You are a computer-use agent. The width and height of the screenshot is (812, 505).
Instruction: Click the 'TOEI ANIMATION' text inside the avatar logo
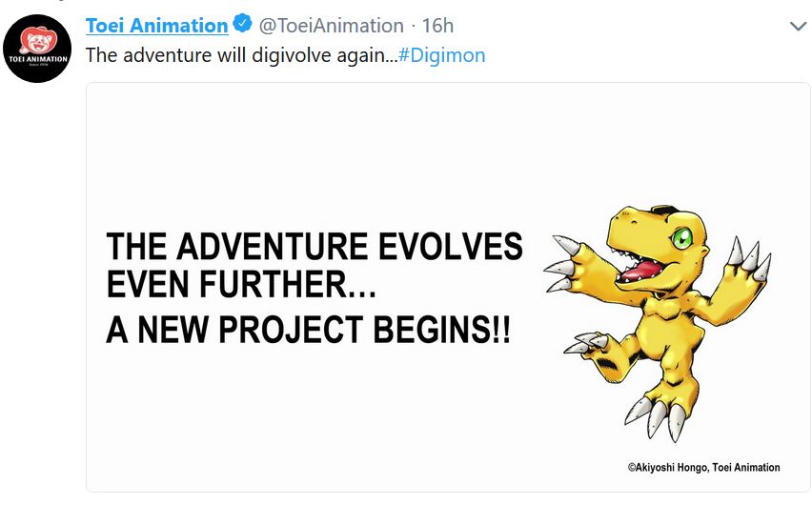point(36,59)
